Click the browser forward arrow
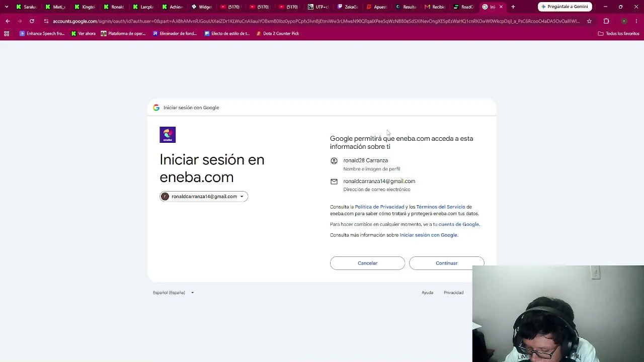Image resolution: width=644 pixels, height=362 pixels. coord(20,21)
